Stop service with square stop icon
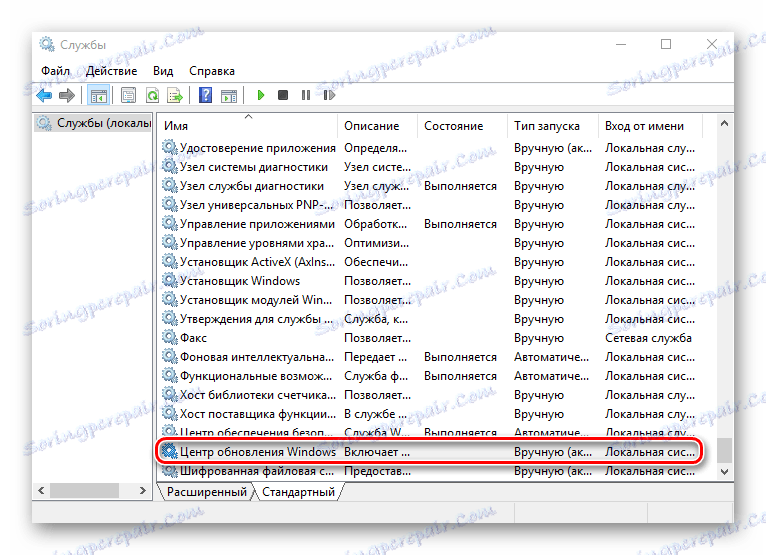The width and height of the screenshot is (766, 555). pyautogui.click(x=283, y=95)
